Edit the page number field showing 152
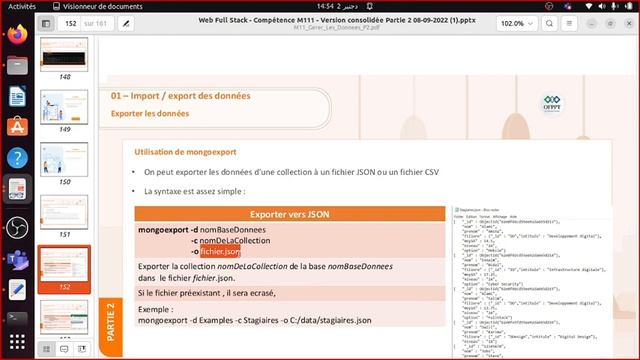This screenshot has width=640, height=360. click(71, 24)
